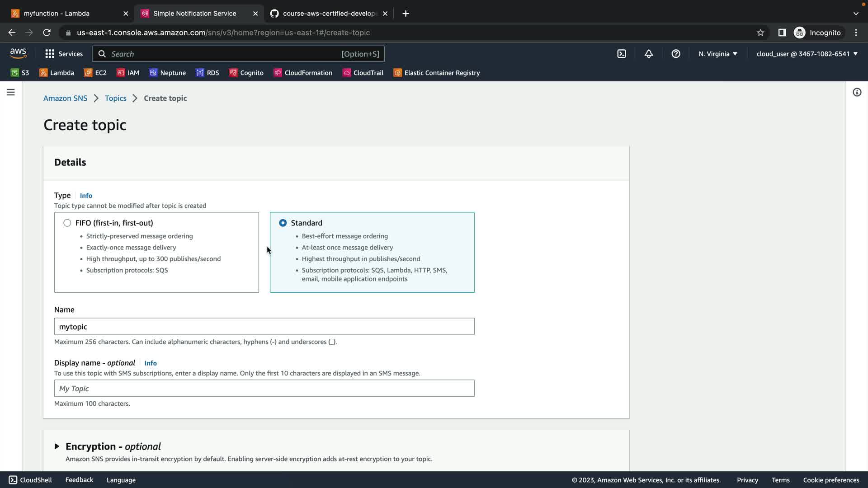The width and height of the screenshot is (868, 488).
Task: Click the Name field containing mytopic
Action: tap(264, 327)
